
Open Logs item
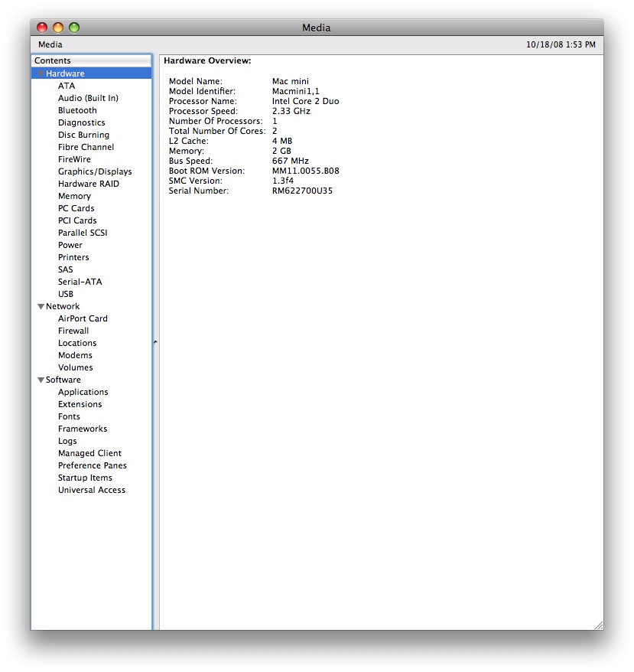(x=67, y=441)
